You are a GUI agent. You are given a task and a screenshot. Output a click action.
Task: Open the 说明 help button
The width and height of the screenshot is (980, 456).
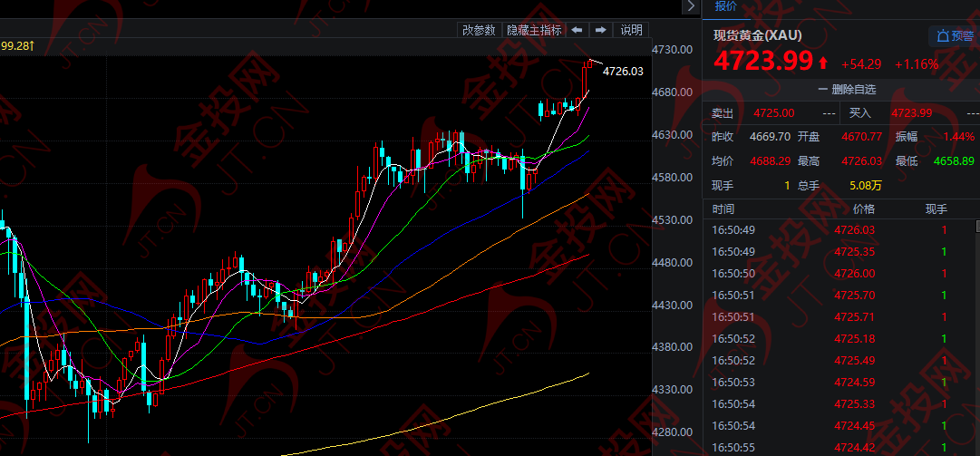tap(631, 30)
